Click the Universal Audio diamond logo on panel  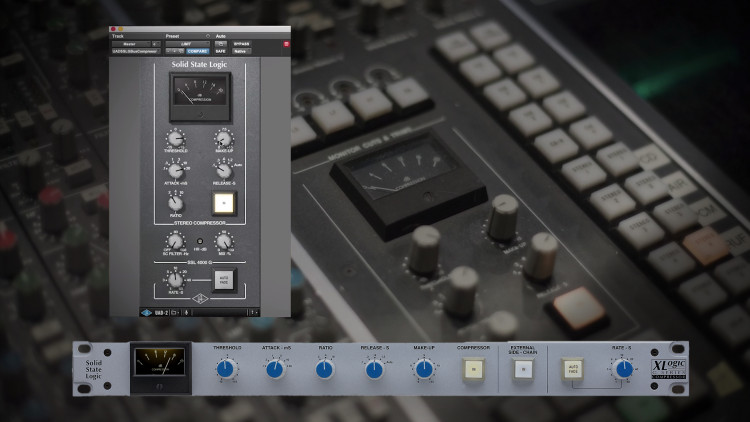pyautogui.click(x=200, y=299)
